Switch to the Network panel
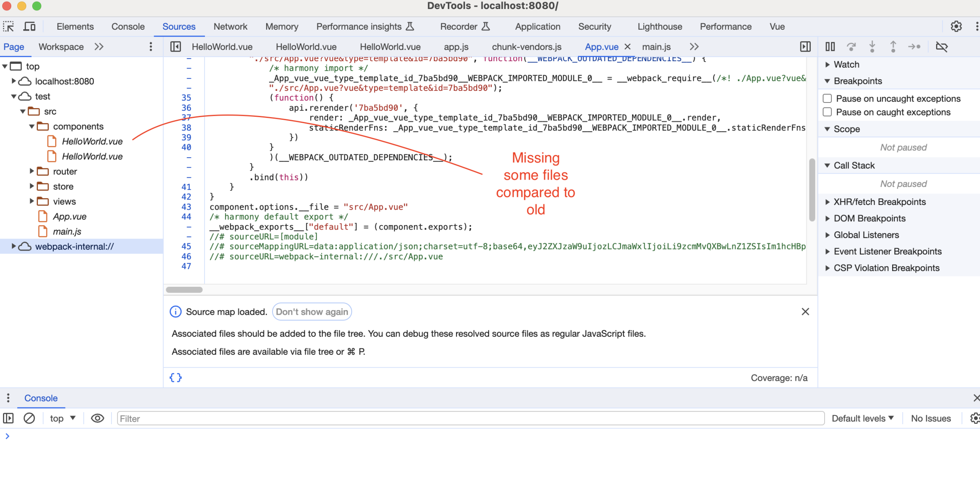Screen dimensions: 980x503 pos(230,26)
